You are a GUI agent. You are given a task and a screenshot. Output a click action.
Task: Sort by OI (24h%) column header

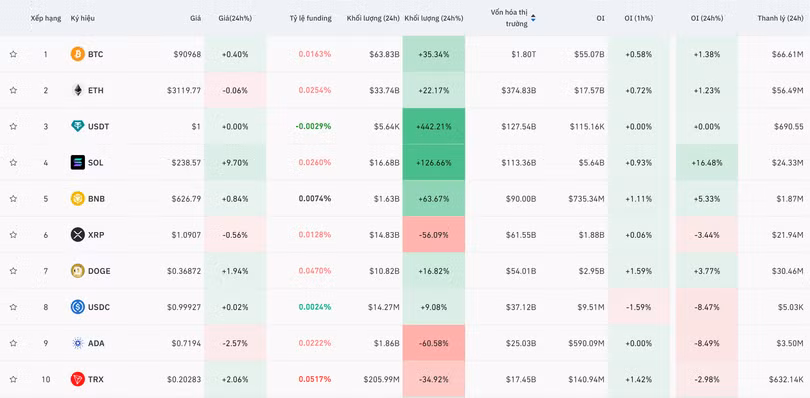pyautogui.click(x=707, y=18)
